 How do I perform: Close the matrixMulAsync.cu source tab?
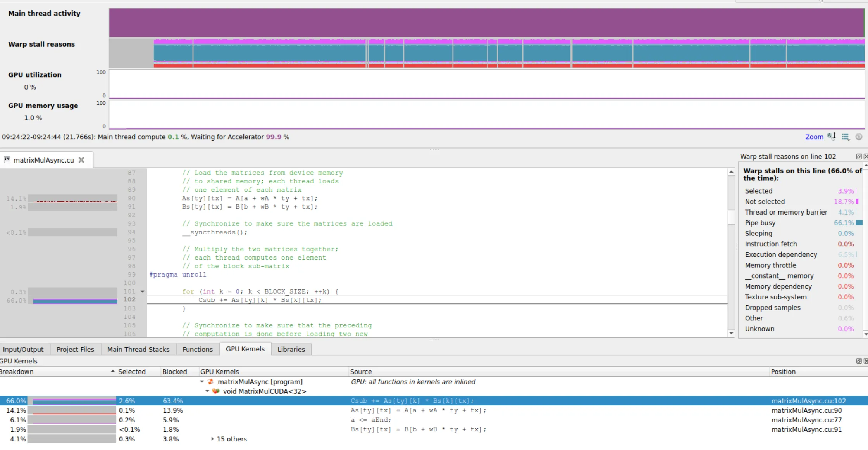pyautogui.click(x=81, y=160)
